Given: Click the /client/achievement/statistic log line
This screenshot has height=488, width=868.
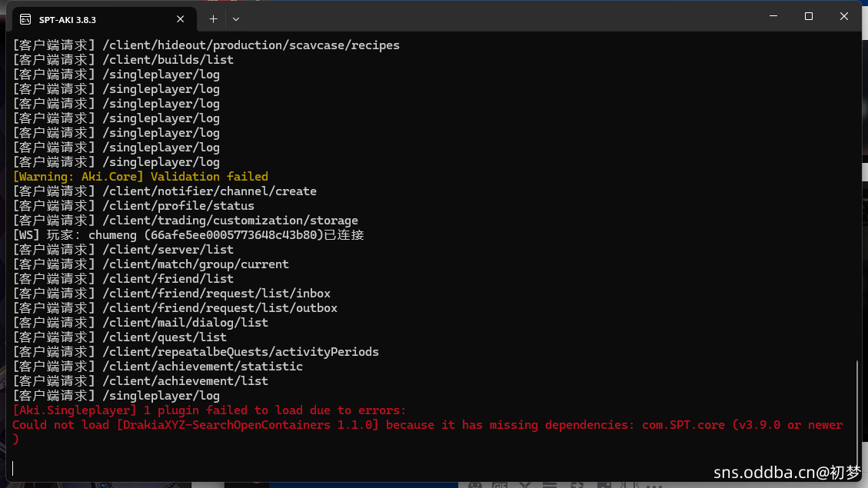Looking at the screenshot, I should [x=158, y=367].
